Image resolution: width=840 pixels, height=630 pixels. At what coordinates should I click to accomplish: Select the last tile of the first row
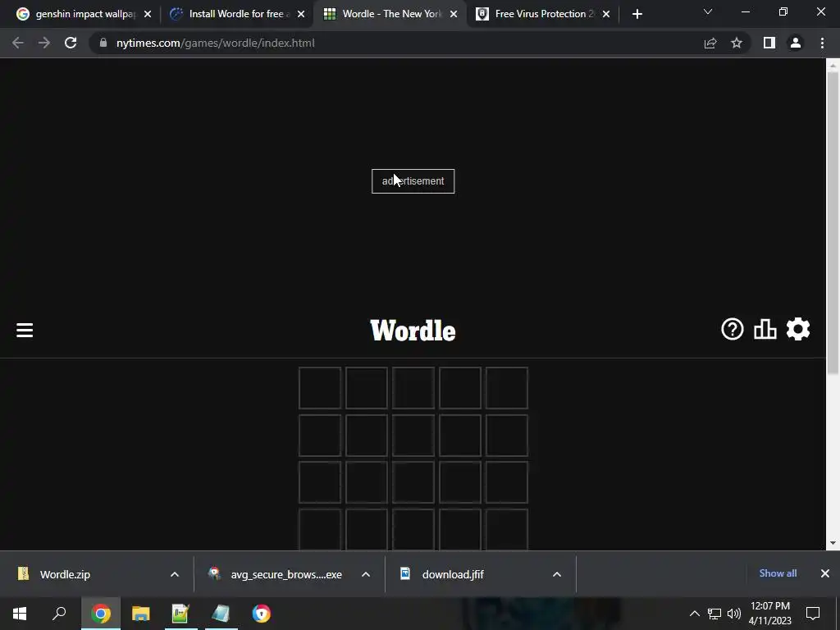[507, 388]
